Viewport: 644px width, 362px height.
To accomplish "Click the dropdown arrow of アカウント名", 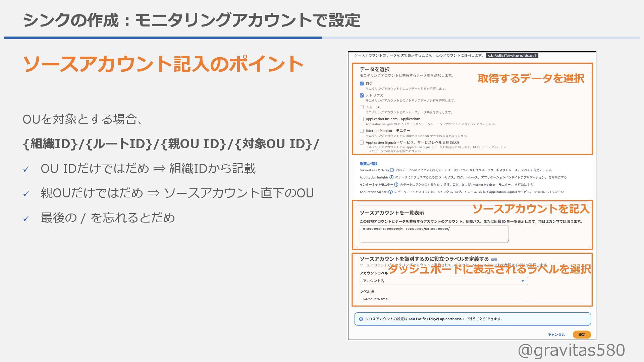I will pos(523,281).
